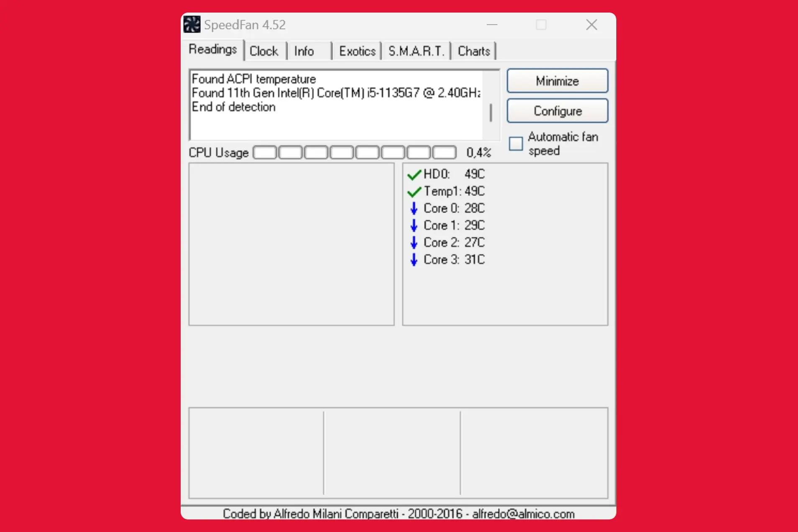The width and height of the screenshot is (798, 532).
Task: Open the Info tab
Action: (x=304, y=51)
